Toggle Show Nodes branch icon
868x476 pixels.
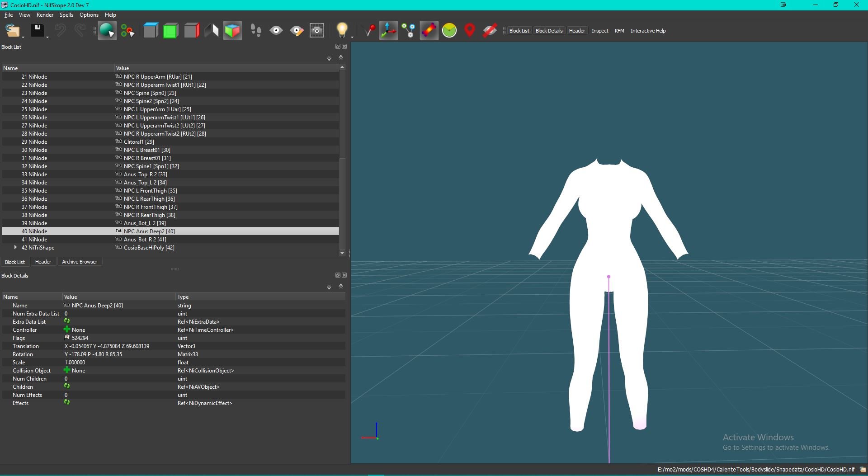pyautogui.click(x=409, y=31)
